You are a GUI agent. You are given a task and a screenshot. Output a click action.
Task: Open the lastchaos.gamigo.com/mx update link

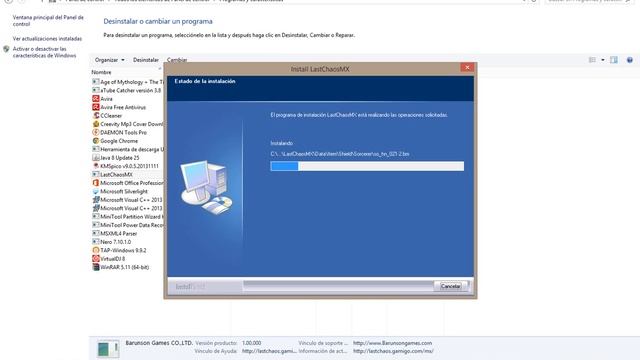[x=393, y=351]
